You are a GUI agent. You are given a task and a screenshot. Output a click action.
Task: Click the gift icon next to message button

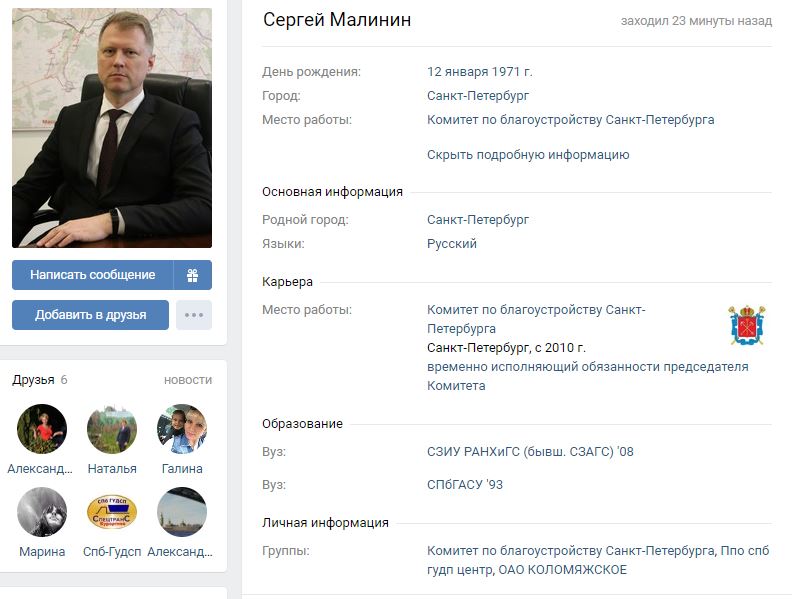192,275
